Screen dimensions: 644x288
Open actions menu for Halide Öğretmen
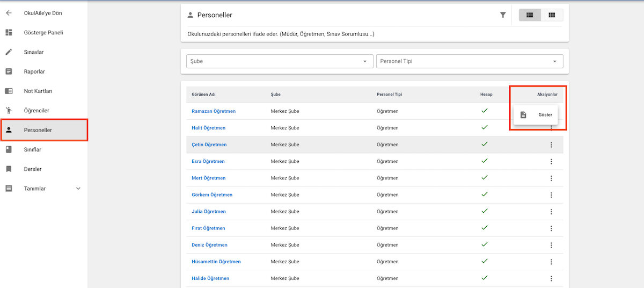pos(551,278)
